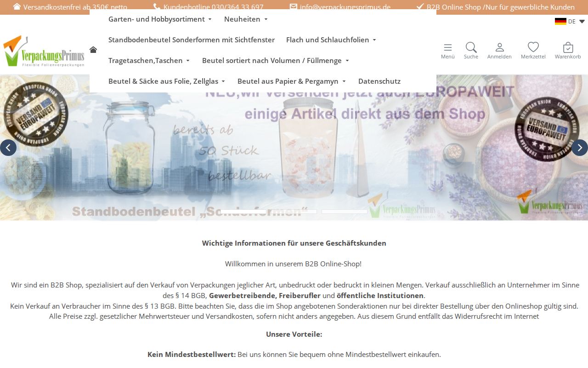Expand Beutel sortiert nach Volumen / Füllmenge
Viewport: 588px width, 368px height.
click(x=276, y=60)
